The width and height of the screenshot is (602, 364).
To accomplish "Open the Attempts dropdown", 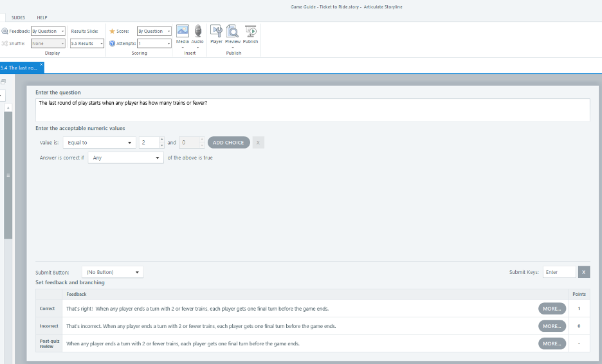I will 154,43.
